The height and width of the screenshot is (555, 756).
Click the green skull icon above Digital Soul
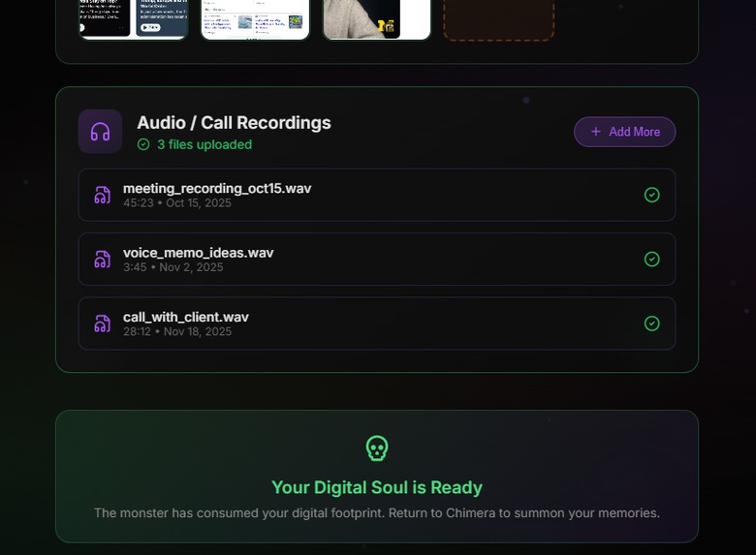377,448
